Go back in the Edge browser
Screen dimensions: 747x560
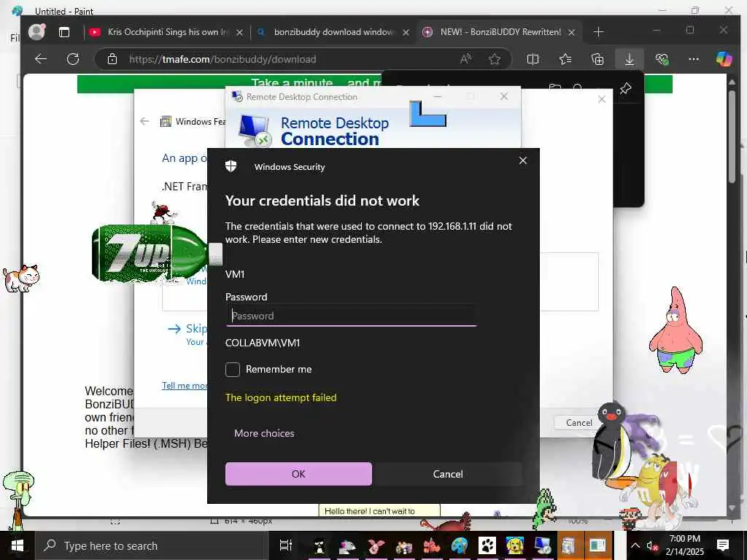click(41, 59)
